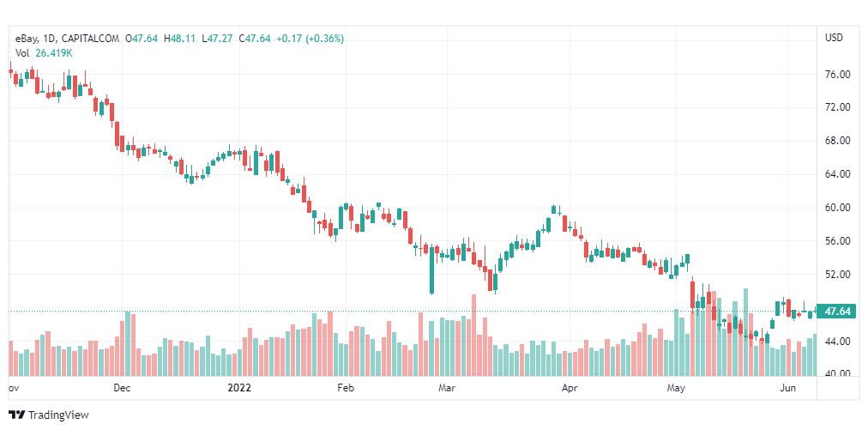Click the CAPITALCOM exchange label
This screenshot has width=868, height=430.
coord(90,39)
